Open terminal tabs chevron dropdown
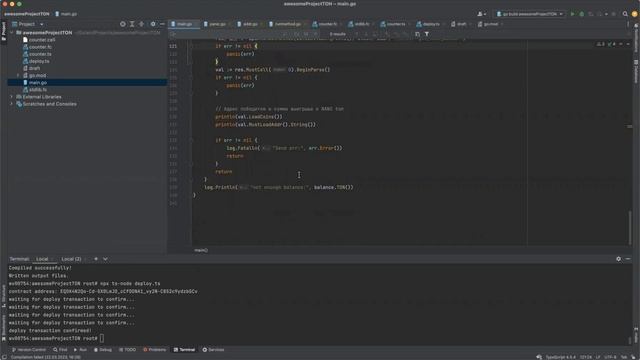Viewport: 640px width, 360px height. [x=105, y=259]
